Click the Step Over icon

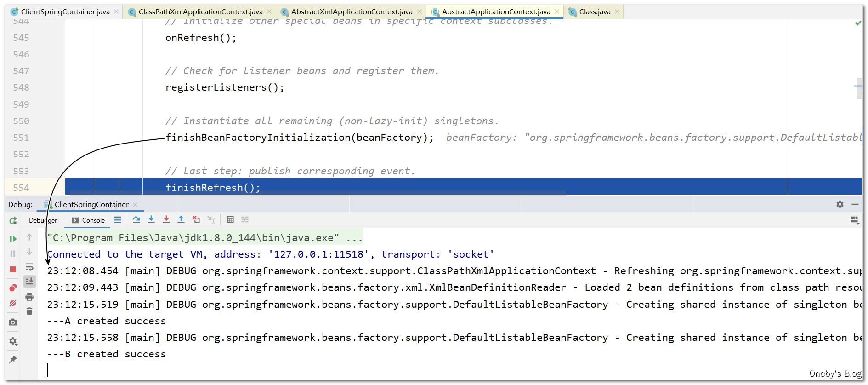tap(136, 220)
